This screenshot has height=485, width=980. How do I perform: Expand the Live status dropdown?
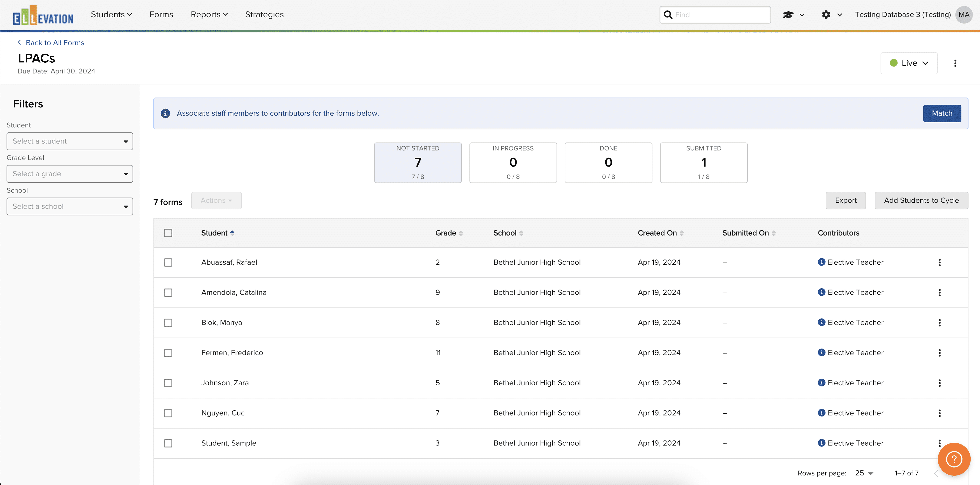coord(909,63)
